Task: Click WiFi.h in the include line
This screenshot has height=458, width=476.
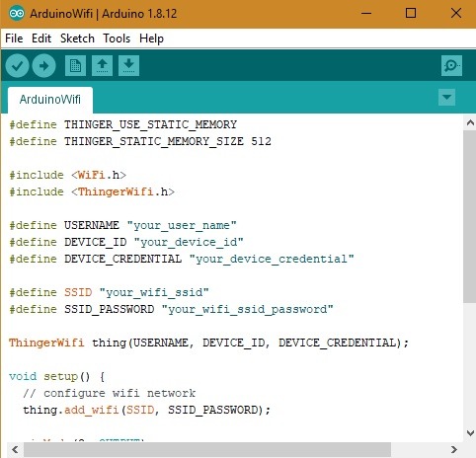Action: (99, 175)
